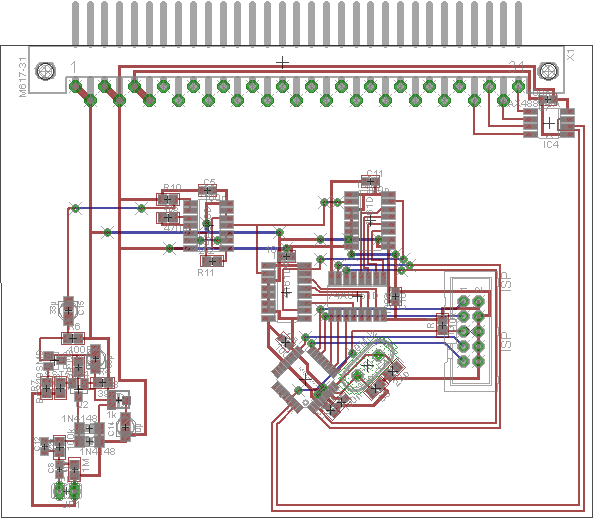Select left pad of jumper JP1
Image resolution: width=594 pixels, height=518 pixels.
pos(59,491)
